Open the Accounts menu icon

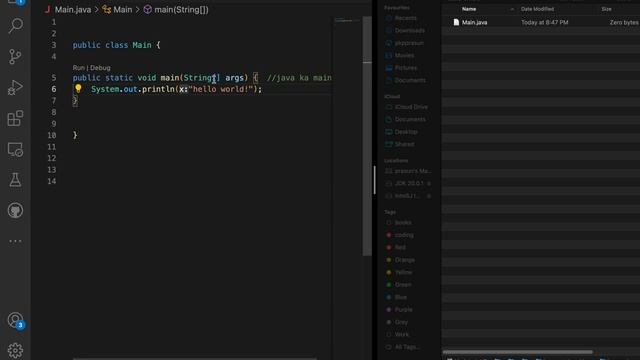click(15, 320)
